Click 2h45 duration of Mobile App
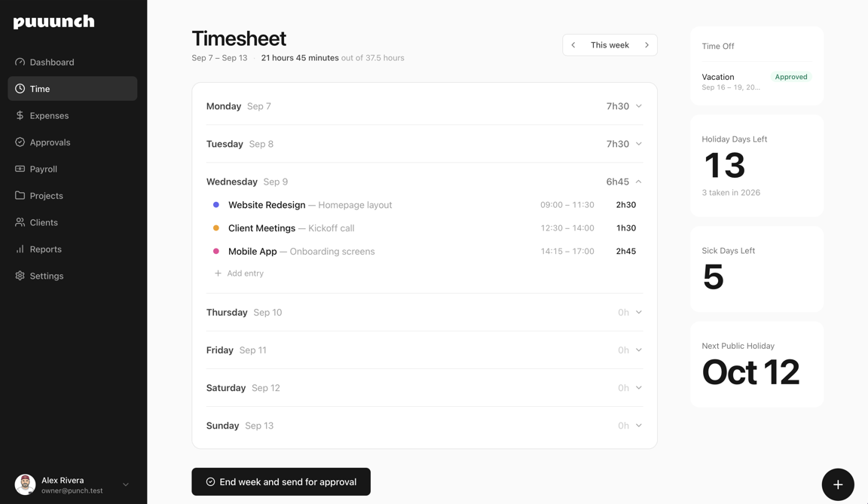Viewport: 868px width, 504px height. click(x=626, y=251)
